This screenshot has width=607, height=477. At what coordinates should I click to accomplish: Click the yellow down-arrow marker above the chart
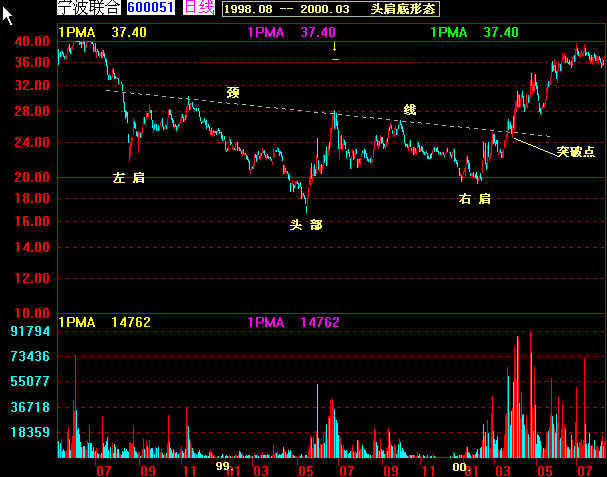click(335, 47)
